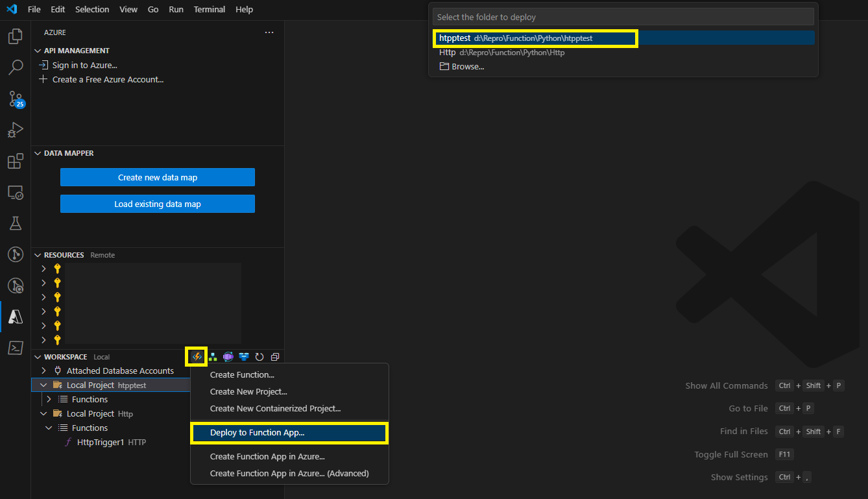Image resolution: width=868 pixels, height=499 pixels.
Task: Open the terminal-style icon at activity bar bottom
Action: pyautogui.click(x=16, y=347)
